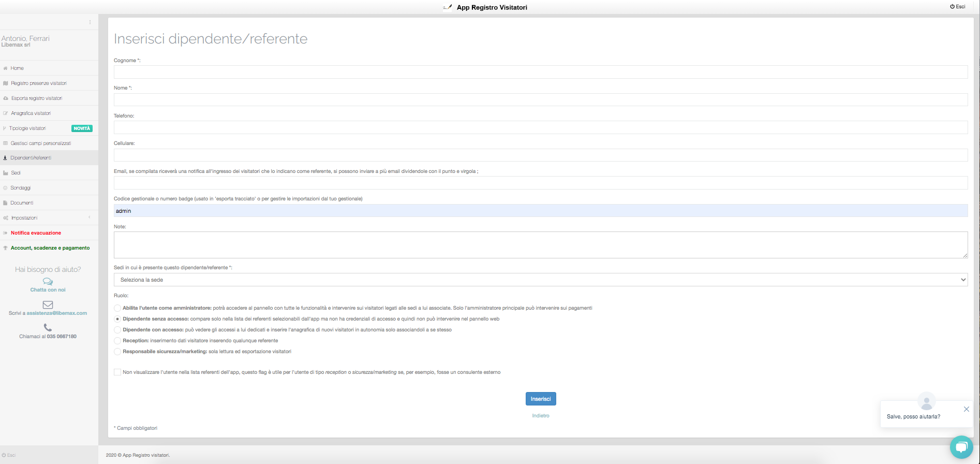This screenshot has width=980, height=464.
Task: Expand the Impostazioni submenu chevron
Action: point(89,218)
